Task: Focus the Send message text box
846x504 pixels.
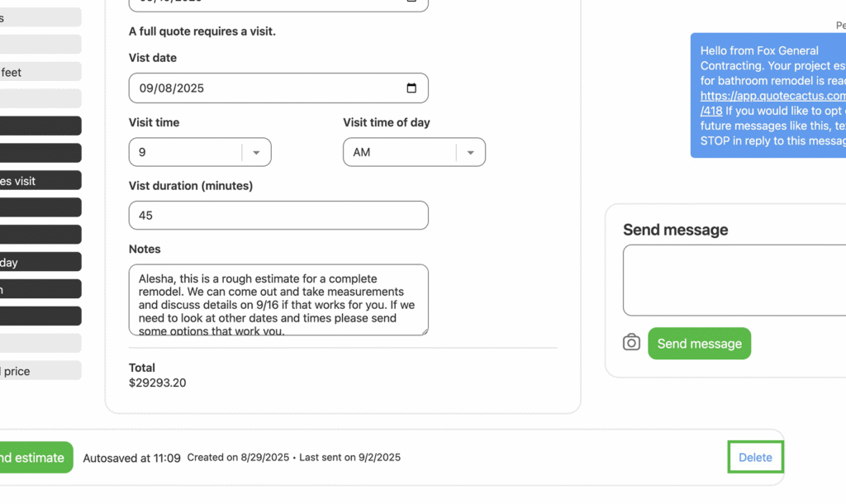Action: coord(735,280)
